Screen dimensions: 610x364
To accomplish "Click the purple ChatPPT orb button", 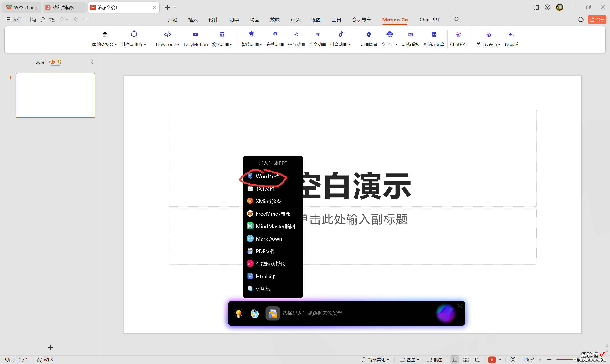I will click(445, 313).
